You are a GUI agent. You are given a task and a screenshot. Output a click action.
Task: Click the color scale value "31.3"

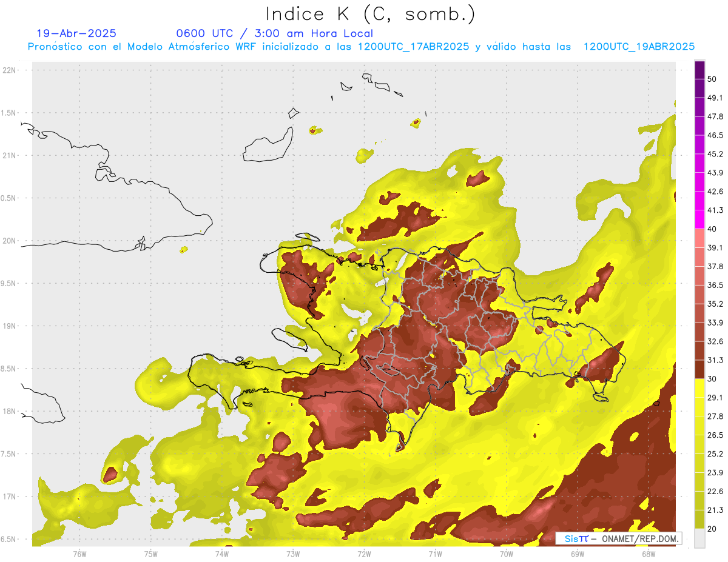(715, 360)
